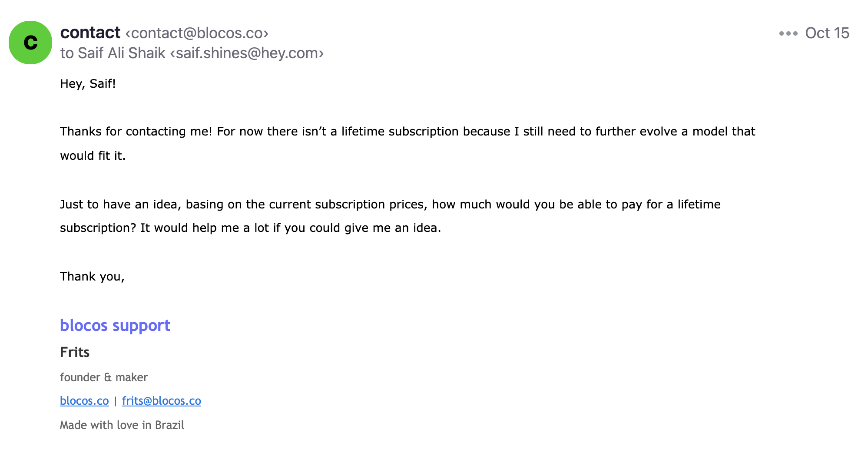Click the bold sender name "contact"

[90, 33]
